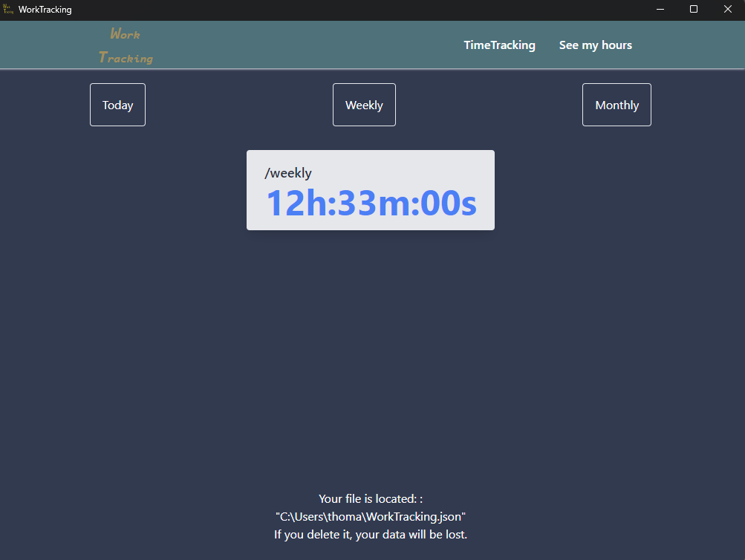Click 'TimeTracking' in the navigation bar
Viewport: 745px width, 560px height.
coord(499,45)
